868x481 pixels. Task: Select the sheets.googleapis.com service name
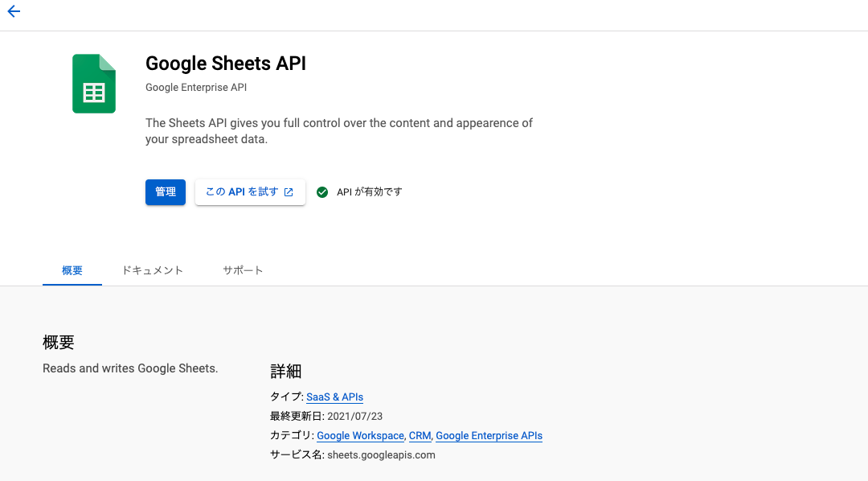pyautogui.click(x=381, y=455)
